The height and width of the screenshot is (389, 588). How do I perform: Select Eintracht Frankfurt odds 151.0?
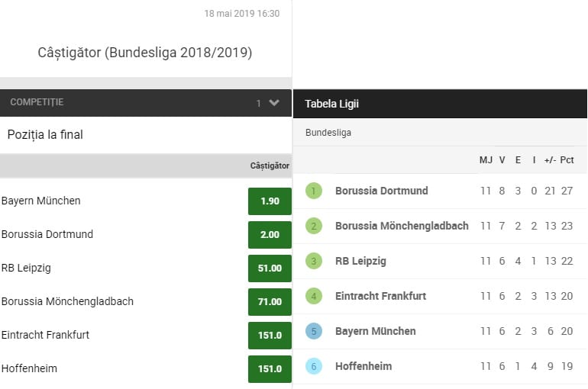[270, 336]
